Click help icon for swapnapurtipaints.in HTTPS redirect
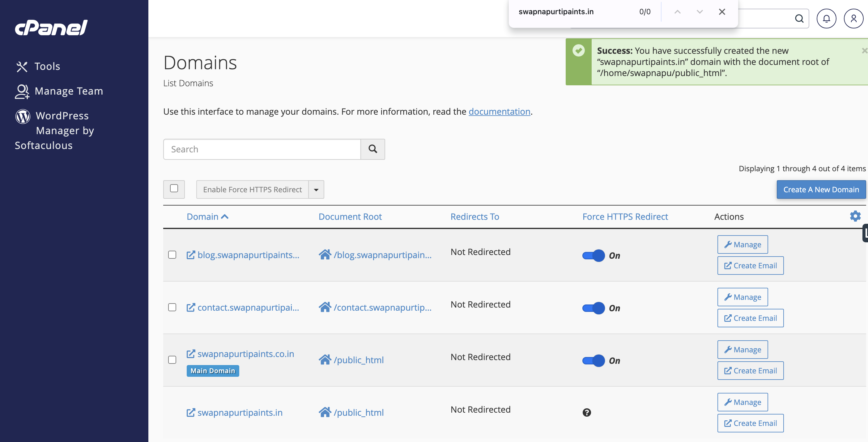 click(587, 412)
